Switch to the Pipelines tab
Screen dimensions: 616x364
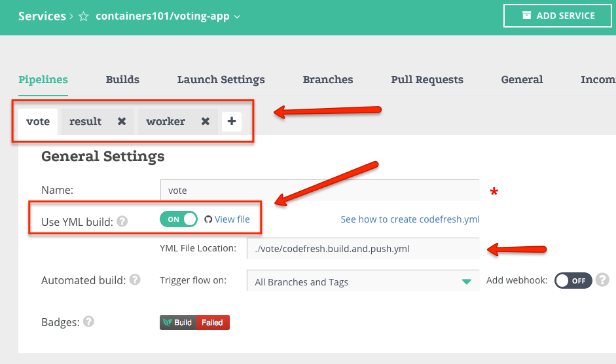[x=43, y=79]
